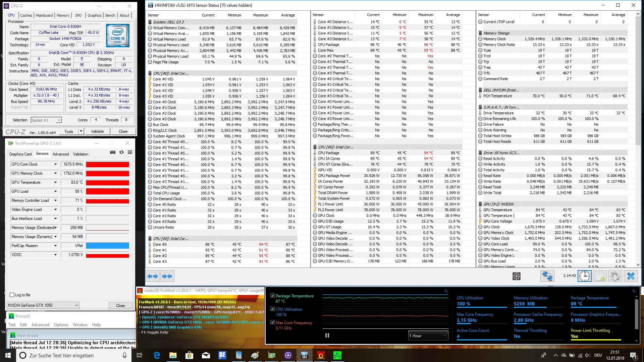644x362 pixels.
Task: Open GPU Core Clock sensor dropdown
Action: click(55, 164)
